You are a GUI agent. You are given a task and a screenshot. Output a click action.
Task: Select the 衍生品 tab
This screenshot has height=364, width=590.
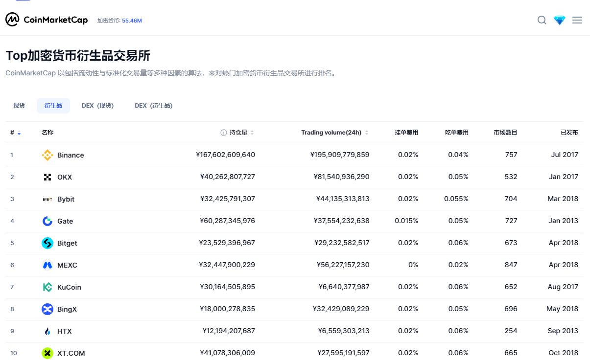[53, 106]
